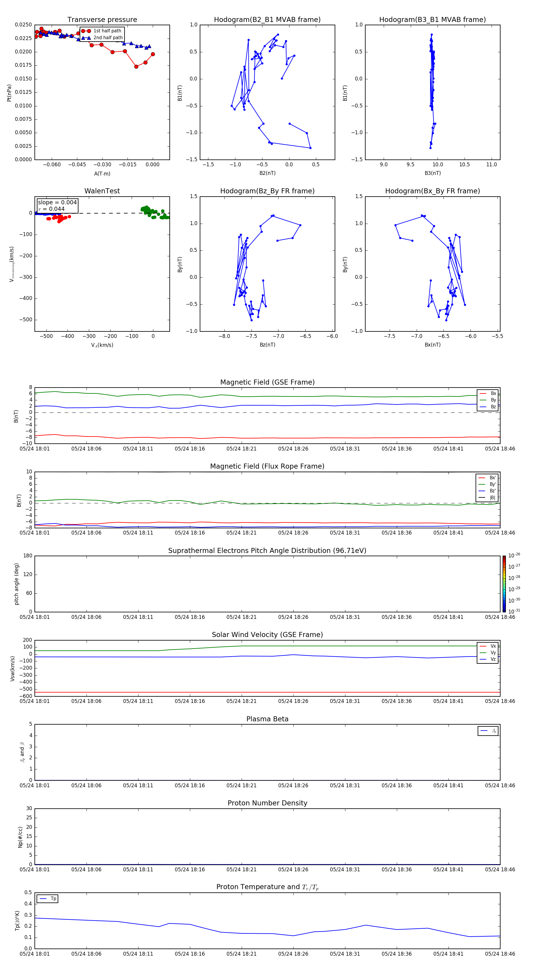Click the 'Hodogram(B2_B1 MVAB frame)' title

point(267,20)
